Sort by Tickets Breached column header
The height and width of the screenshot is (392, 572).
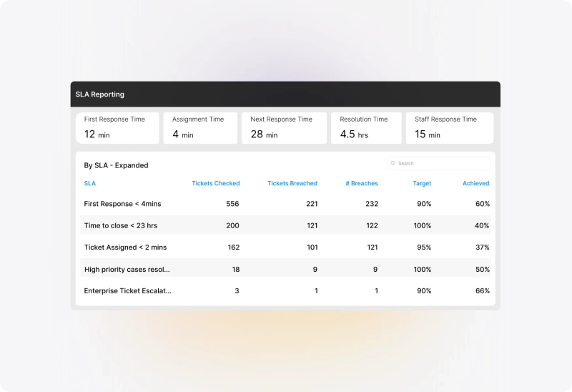point(292,183)
